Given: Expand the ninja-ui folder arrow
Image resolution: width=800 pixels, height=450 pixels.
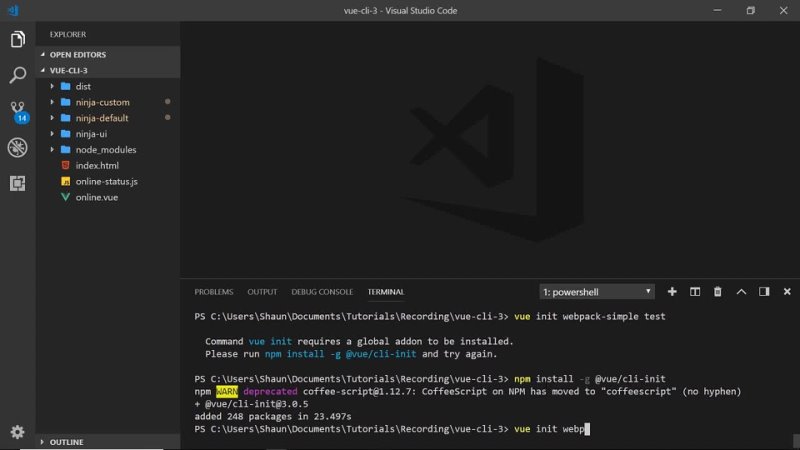Looking at the screenshot, I should (x=52, y=134).
